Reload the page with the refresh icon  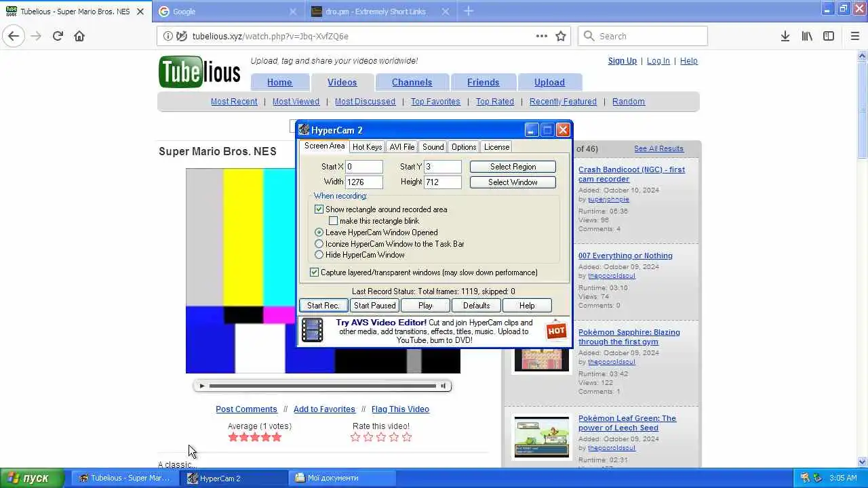pos(58,36)
